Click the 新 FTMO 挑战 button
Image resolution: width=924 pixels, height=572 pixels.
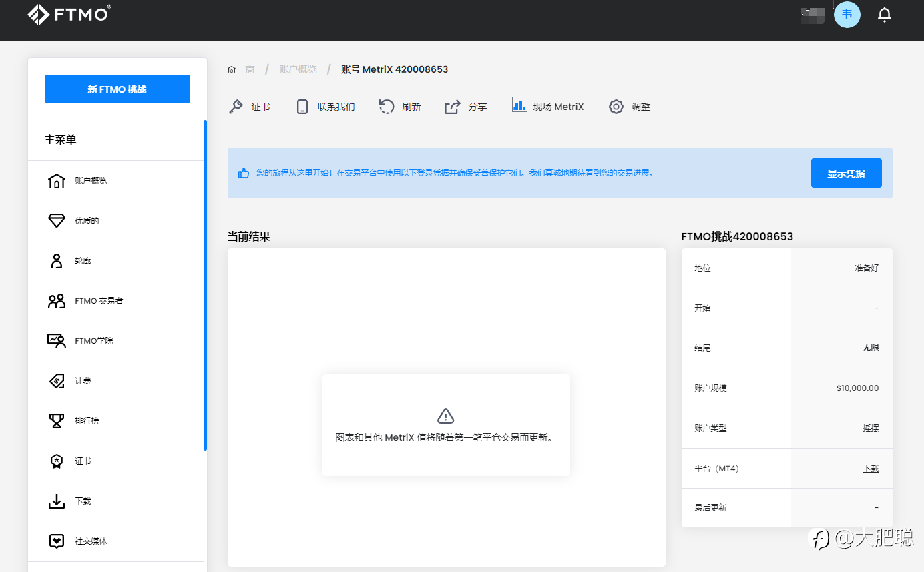coord(118,89)
